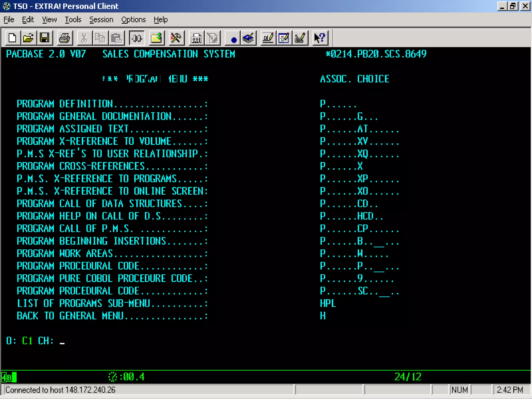This screenshot has height=399, width=532.
Task: Open a session with the open-folder icon
Action: click(28, 38)
